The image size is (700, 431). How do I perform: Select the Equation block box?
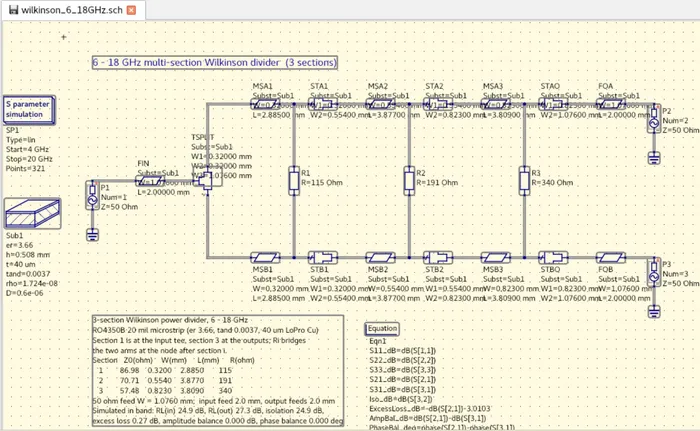382,329
